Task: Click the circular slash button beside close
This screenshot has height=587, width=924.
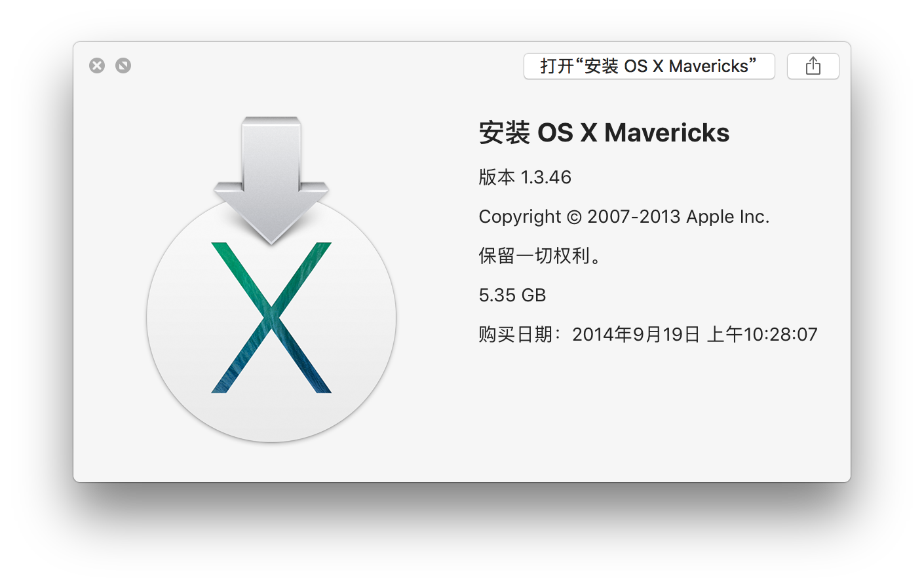Action: pos(123,66)
